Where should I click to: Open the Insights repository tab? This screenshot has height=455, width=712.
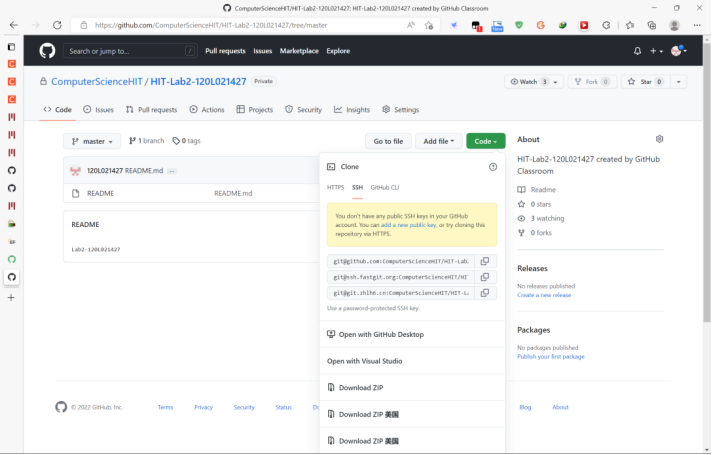(352, 109)
